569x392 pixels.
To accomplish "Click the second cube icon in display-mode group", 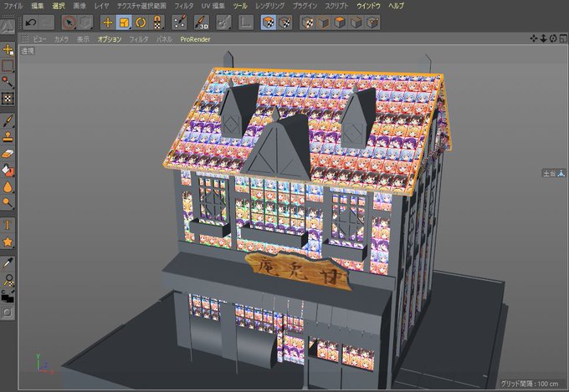I will [x=324, y=23].
